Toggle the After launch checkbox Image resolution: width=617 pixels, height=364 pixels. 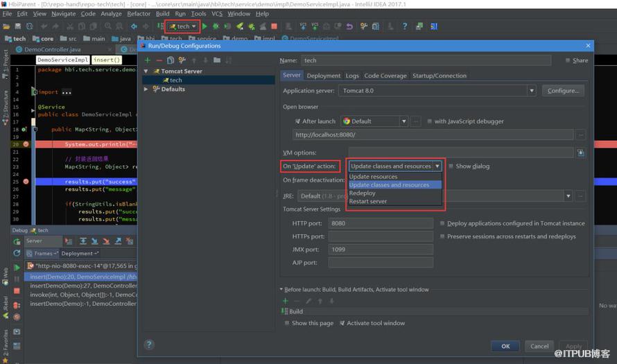click(297, 121)
